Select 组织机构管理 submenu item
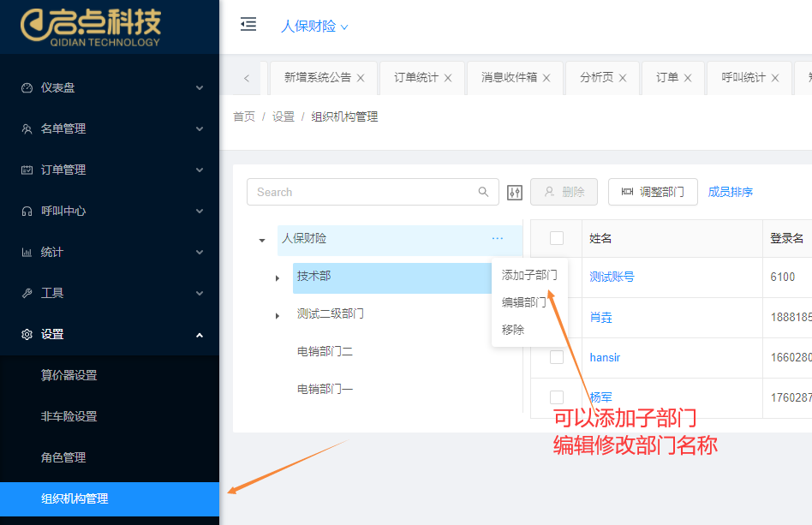The height and width of the screenshot is (525, 812). pos(110,499)
